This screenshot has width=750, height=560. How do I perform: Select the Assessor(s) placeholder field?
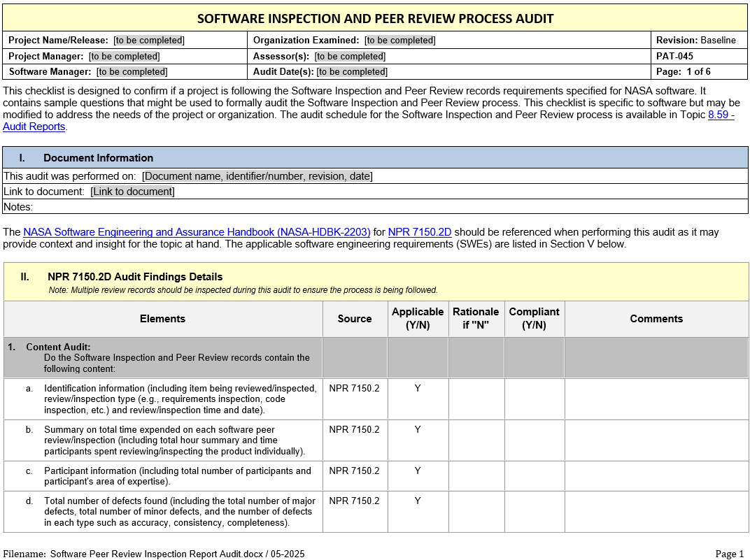click(350, 56)
